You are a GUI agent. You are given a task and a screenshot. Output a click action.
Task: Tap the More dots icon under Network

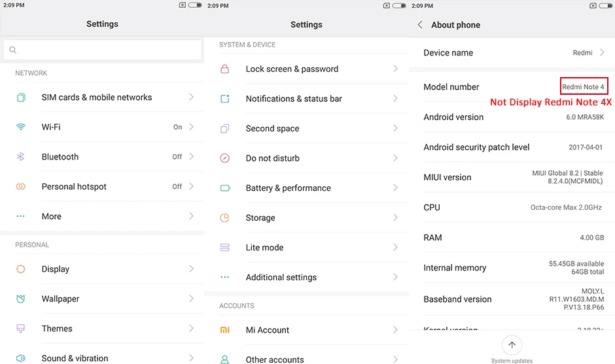[21, 216]
